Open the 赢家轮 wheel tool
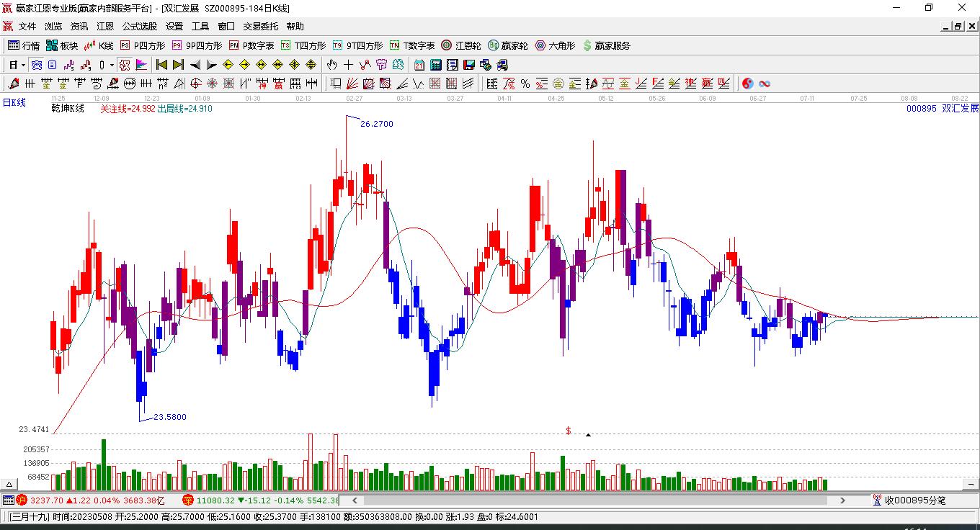The image size is (980, 530). (x=508, y=45)
